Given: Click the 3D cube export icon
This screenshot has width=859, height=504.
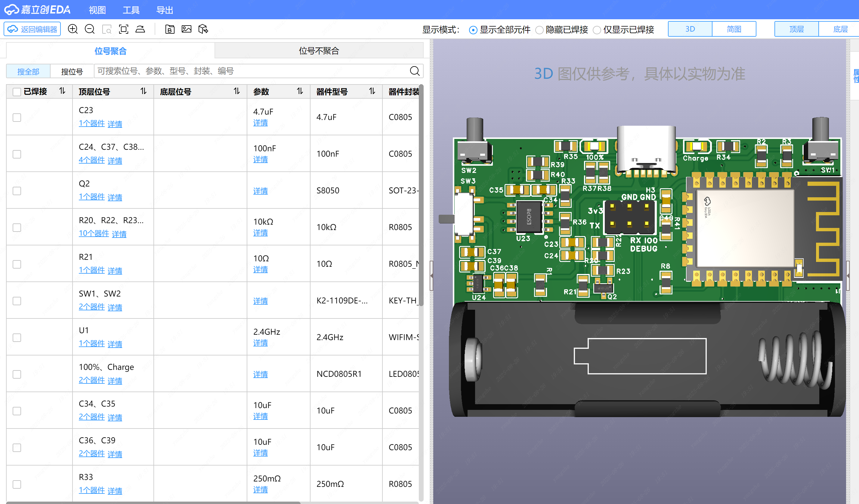Looking at the screenshot, I should tap(203, 29).
